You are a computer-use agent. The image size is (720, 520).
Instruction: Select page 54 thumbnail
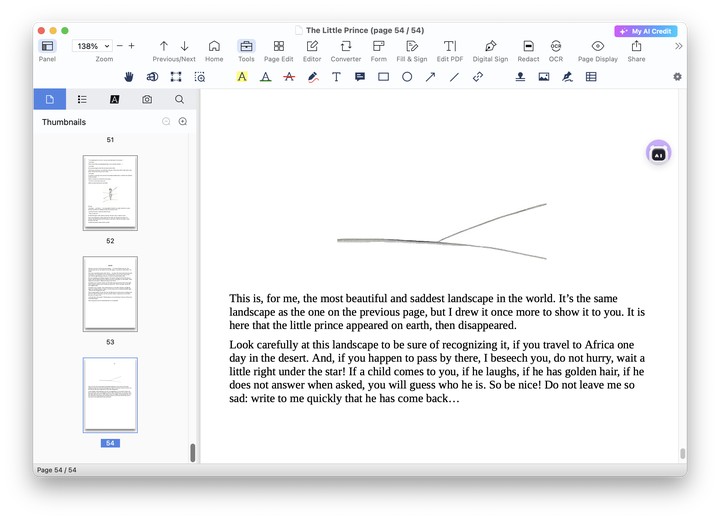tap(110, 395)
